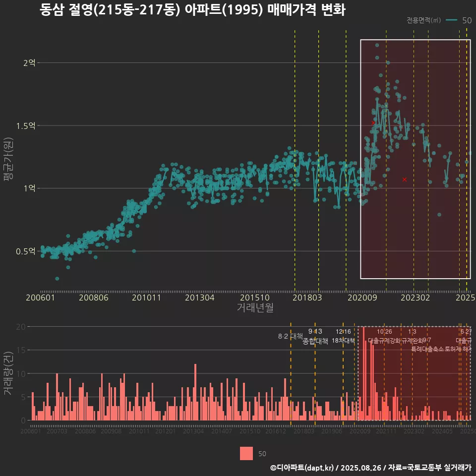Click 200703 on the volume chart axis
This screenshot has height=476, width=476.
(x=57, y=431)
